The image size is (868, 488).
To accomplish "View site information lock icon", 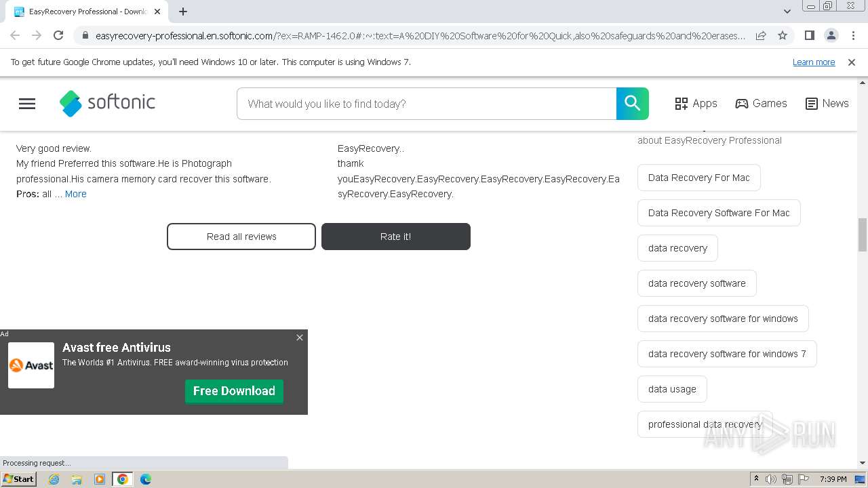I will (x=85, y=36).
